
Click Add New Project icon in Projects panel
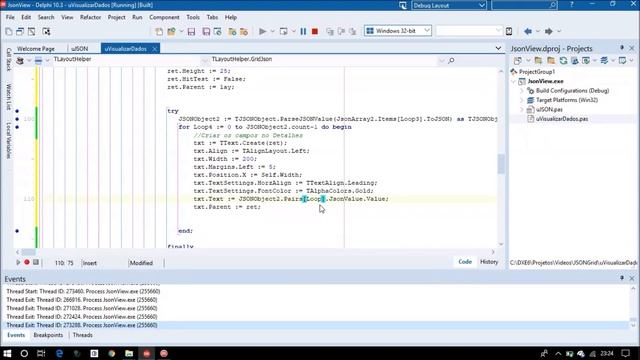(x=538, y=60)
